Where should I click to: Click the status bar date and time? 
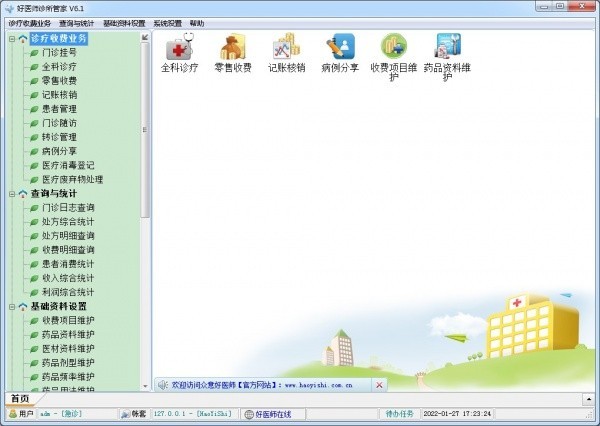(x=457, y=414)
